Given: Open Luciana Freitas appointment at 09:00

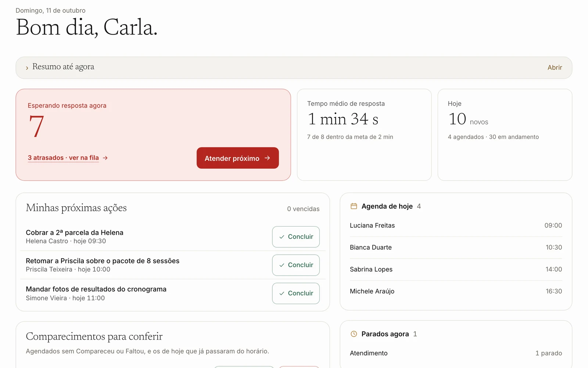Looking at the screenshot, I should (x=456, y=225).
